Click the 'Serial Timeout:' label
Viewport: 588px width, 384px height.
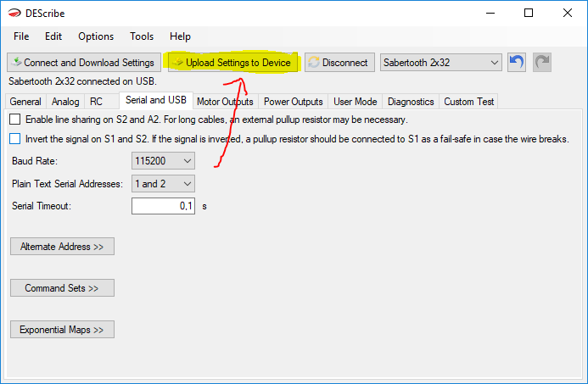pos(42,206)
